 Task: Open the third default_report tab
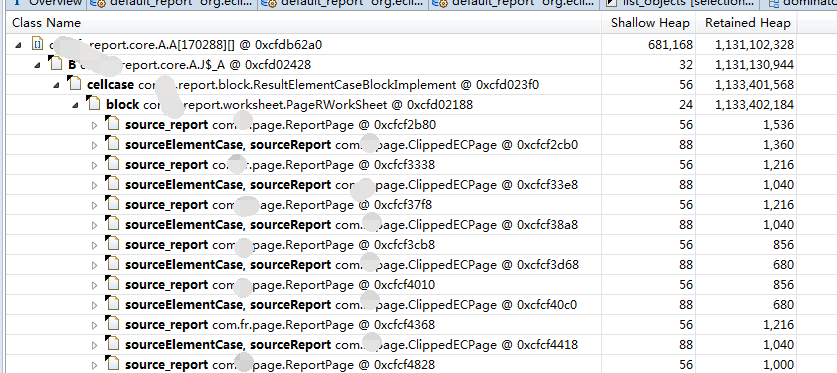(514, 3)
